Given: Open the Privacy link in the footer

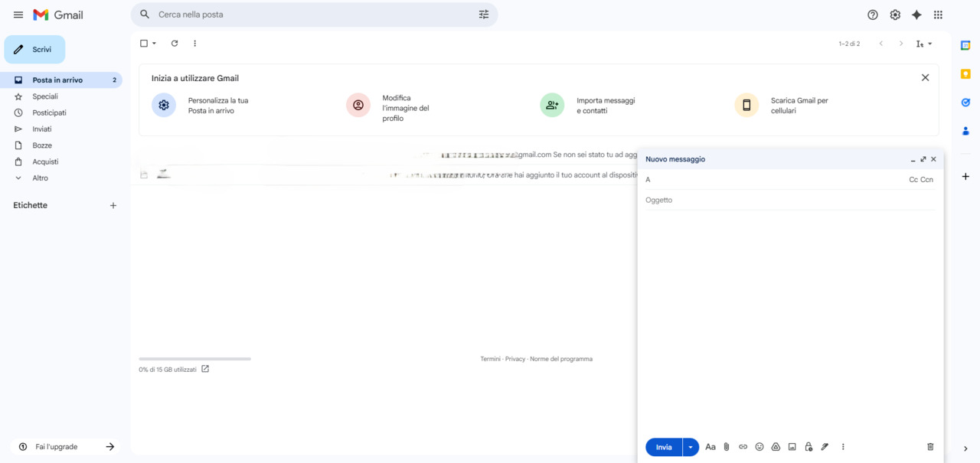Looking at the screenshot, I should 514,358.
